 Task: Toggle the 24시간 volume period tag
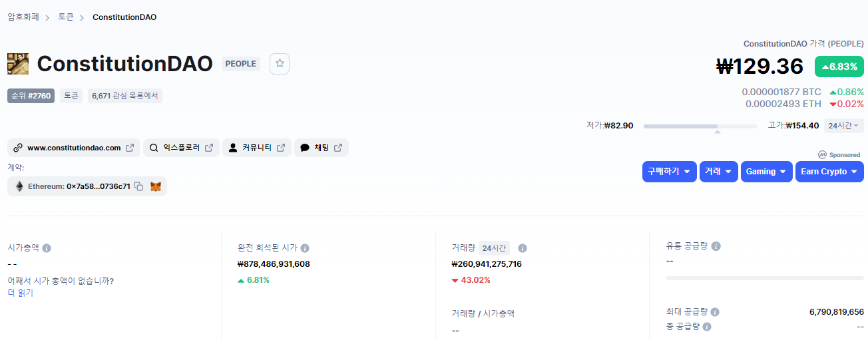coord(494,248)
